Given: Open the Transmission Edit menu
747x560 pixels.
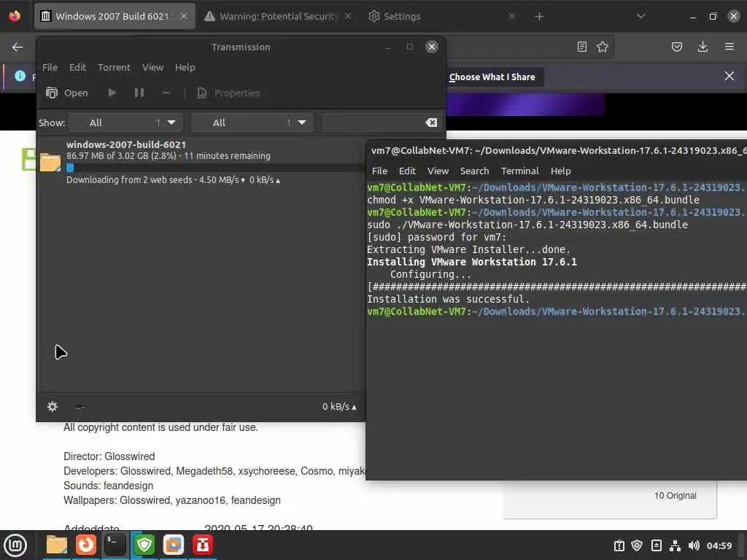Looking at the screenshot, I should (x=77, y=67).
